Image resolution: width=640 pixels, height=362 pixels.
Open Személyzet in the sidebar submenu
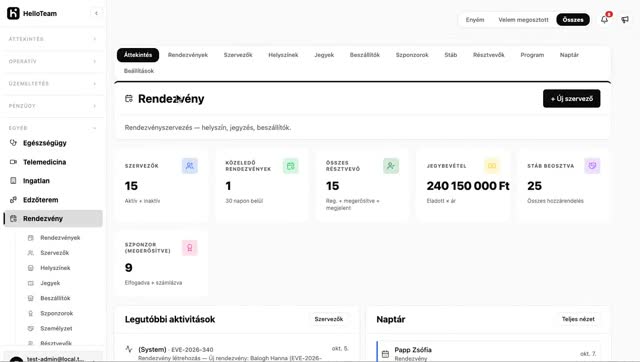(56, 328)
